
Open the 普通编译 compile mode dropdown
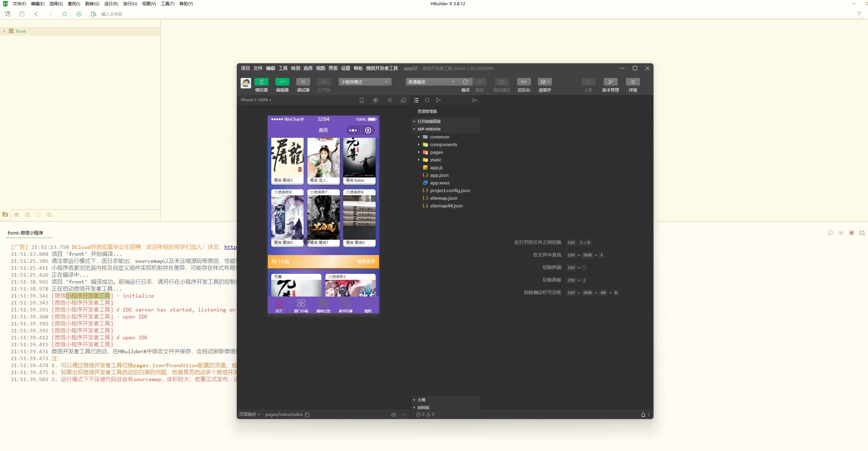pyautogui.click(x=432, y=82)
